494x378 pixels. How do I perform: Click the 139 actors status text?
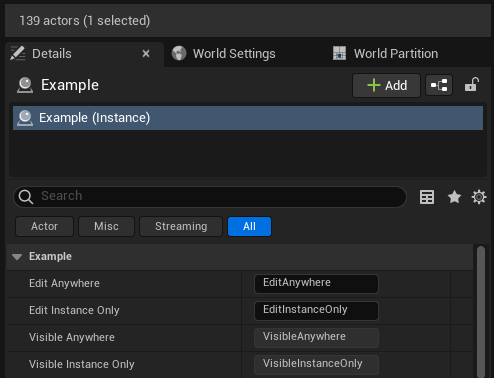[85, 21]
